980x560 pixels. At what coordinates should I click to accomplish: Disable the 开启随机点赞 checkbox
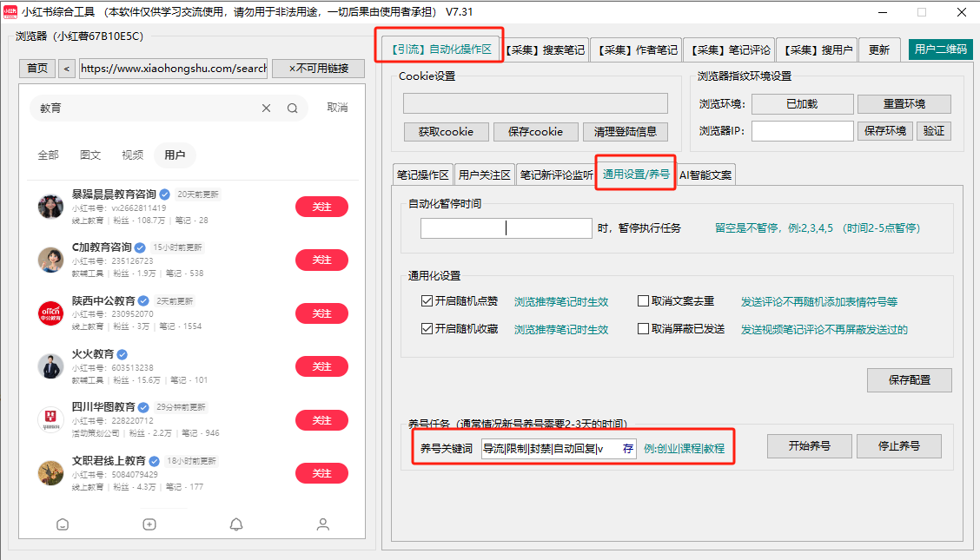point(427,301)
